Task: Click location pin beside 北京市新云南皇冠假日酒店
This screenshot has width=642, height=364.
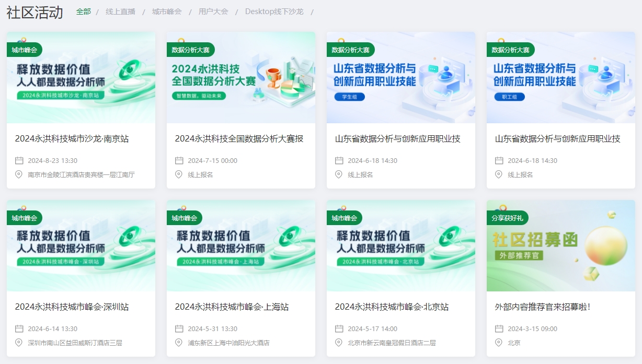Action: coord(339,343)
